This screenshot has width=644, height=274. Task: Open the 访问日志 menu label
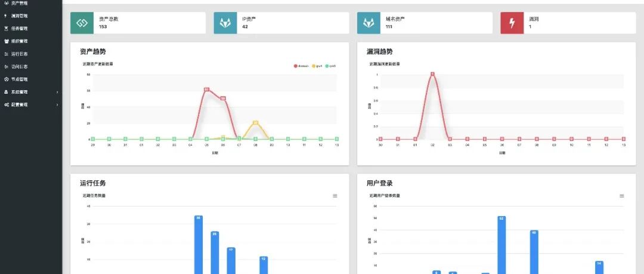point(19,67)
